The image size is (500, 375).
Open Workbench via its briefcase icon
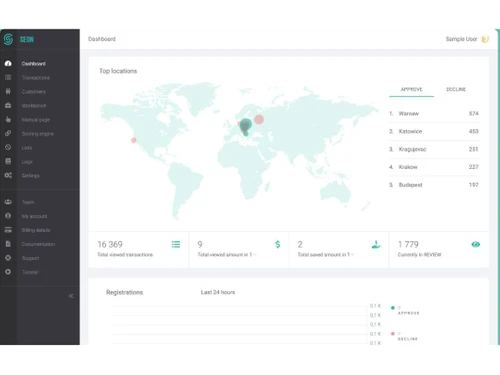pos(8,105)
